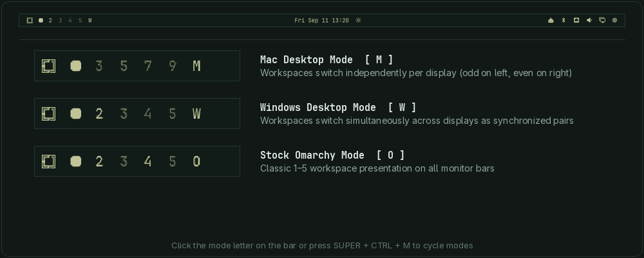Screen dimensions: 644x258
Task: Select workspace 2 in the Windows mode example bar
Action: coord(99,114)
